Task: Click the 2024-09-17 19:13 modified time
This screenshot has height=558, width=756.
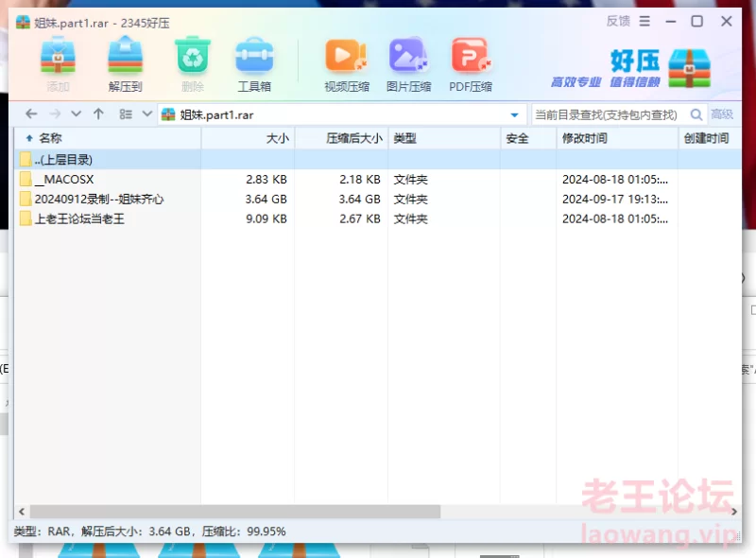Action: coord(615,199)
